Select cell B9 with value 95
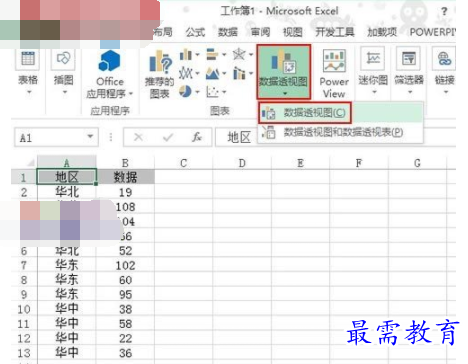The image size is (468, 364). (x=125, y=295)
